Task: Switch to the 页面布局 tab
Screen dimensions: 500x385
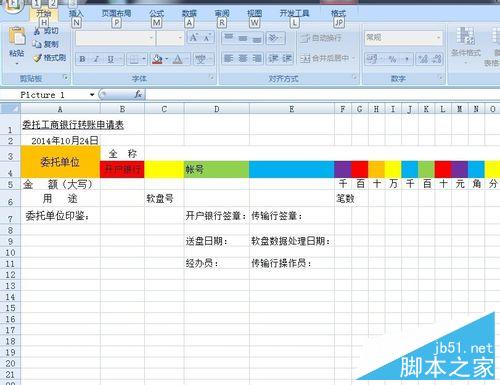Action: pos(116,14)
